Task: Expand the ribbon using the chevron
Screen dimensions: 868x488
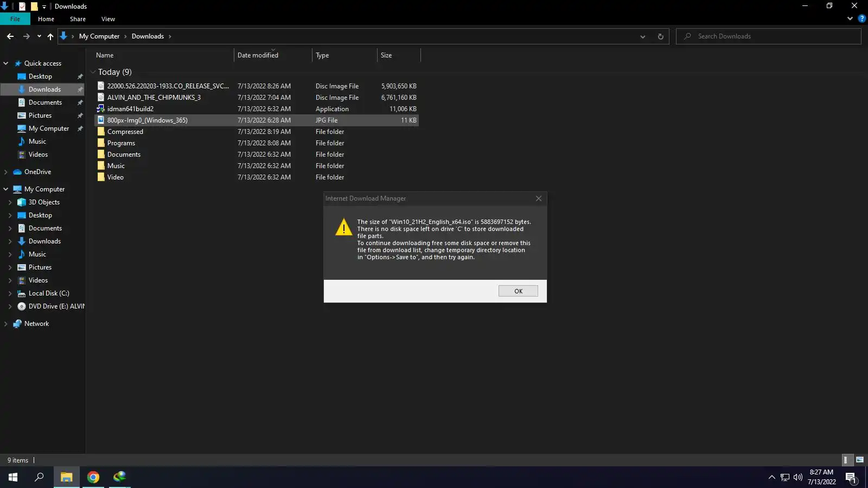Action: coord(850,19)
